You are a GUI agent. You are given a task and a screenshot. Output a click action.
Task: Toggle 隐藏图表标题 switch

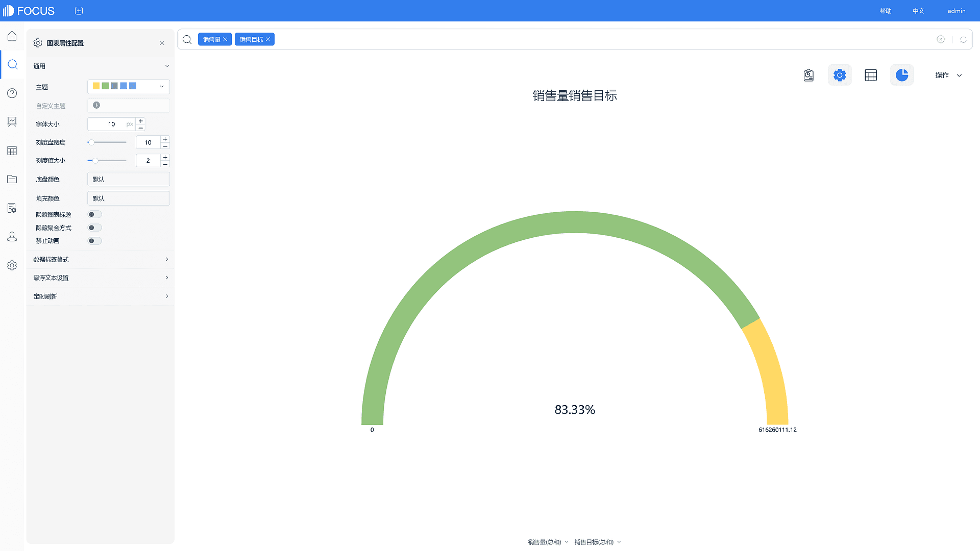click(94, 214)
